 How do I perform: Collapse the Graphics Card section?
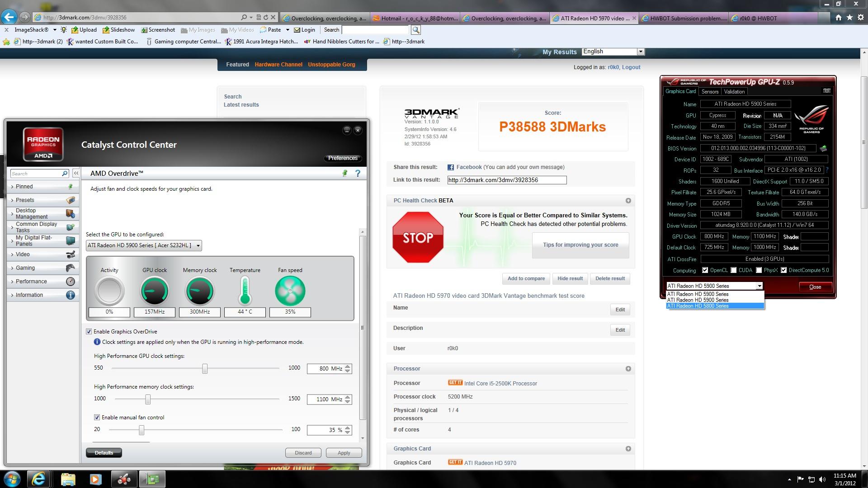tap(628, 449)
